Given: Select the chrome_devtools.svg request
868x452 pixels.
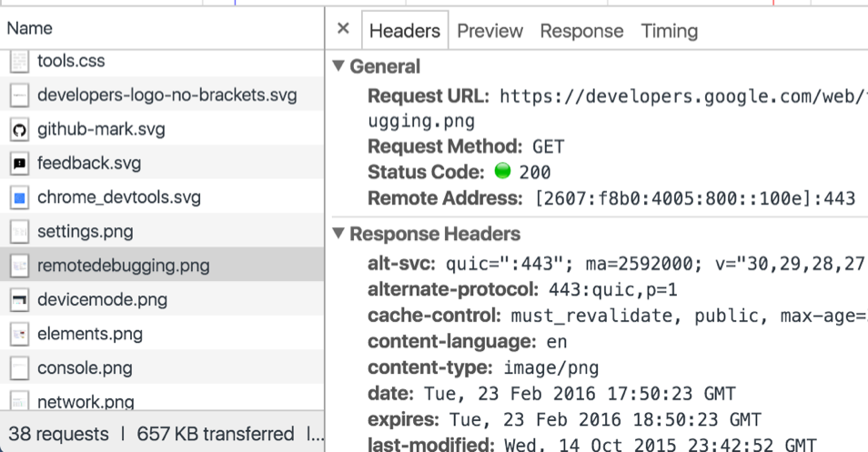Looking at the screenshot, I should pos(162,197).
